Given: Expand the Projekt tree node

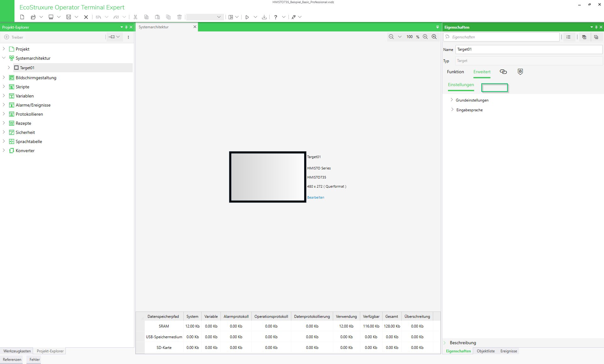Looking at the screenshot, I should [x=4, y=49].
